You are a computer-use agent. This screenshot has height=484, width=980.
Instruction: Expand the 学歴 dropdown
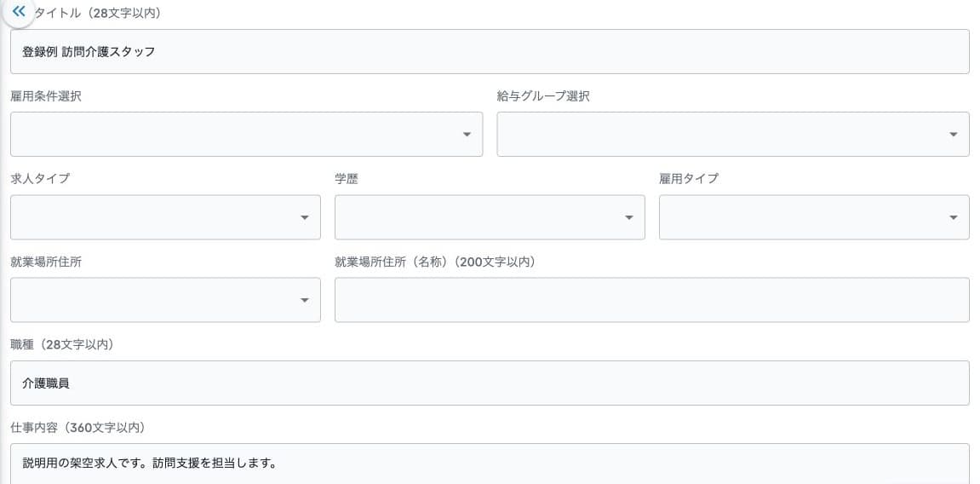tap(490, 217)
